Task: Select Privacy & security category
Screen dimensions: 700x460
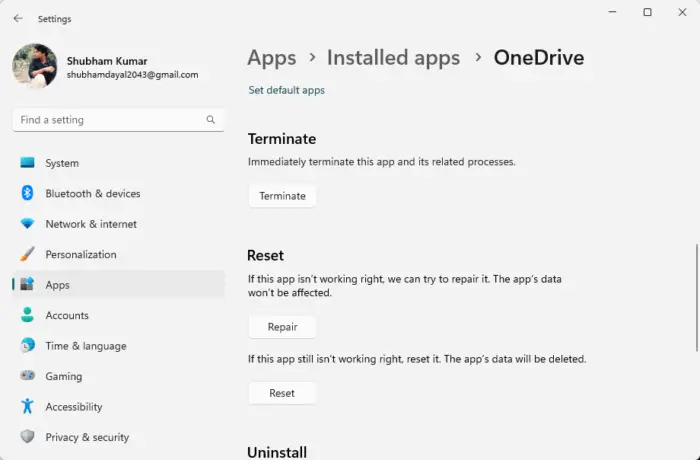Action: (x=118, y=437)
